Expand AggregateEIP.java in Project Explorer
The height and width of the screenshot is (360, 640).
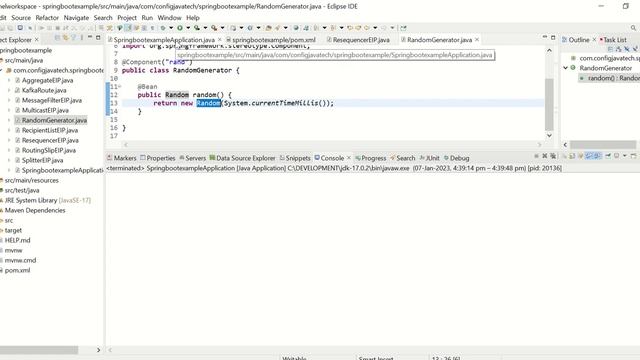click(x=9, y=80)
